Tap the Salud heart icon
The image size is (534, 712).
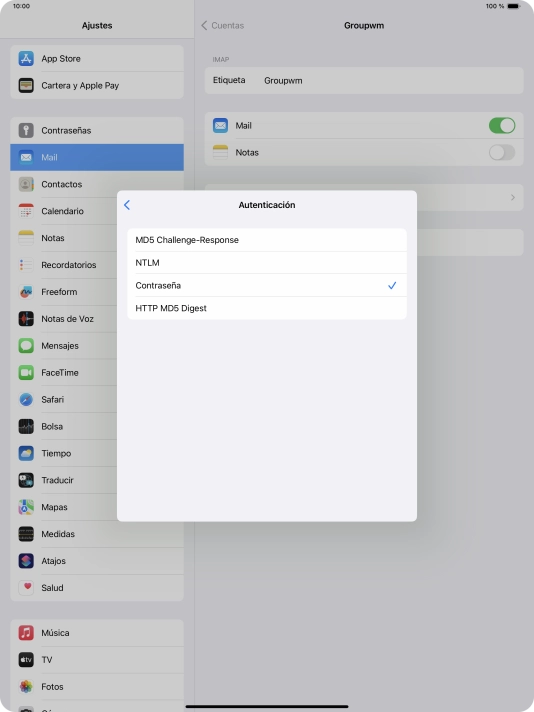pos(26,588)
